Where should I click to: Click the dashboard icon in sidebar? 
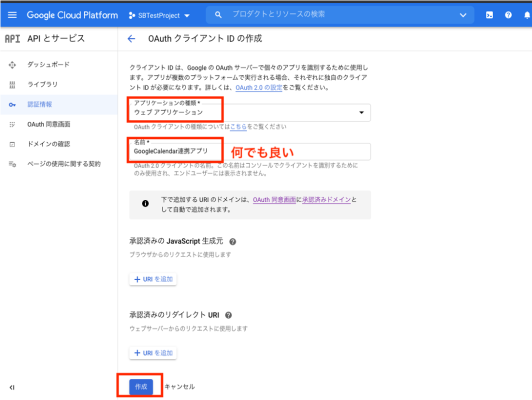(12, 64)
